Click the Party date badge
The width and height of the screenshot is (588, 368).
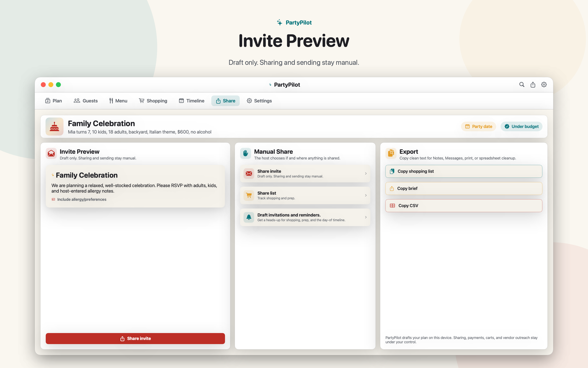[478, 127]
